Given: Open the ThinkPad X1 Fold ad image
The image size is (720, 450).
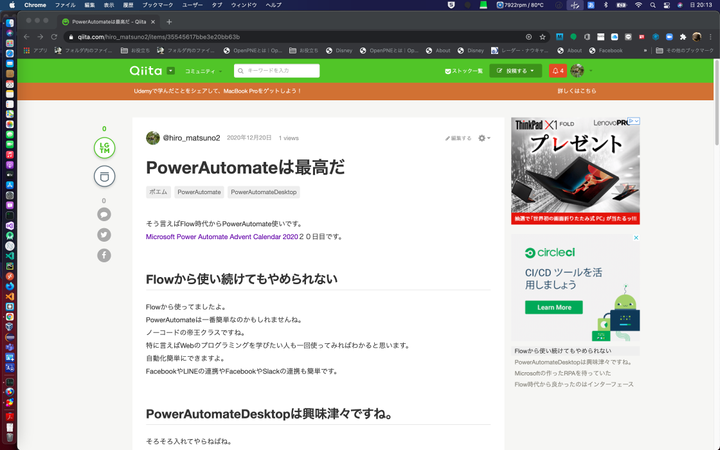Looking at the screenshot, I should (575, 171).
